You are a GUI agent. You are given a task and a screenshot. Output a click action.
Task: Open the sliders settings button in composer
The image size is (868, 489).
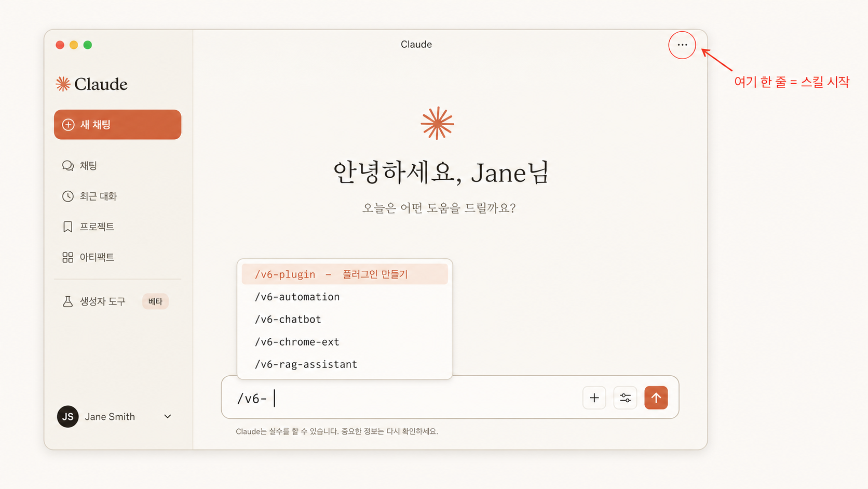click(625, 398)
